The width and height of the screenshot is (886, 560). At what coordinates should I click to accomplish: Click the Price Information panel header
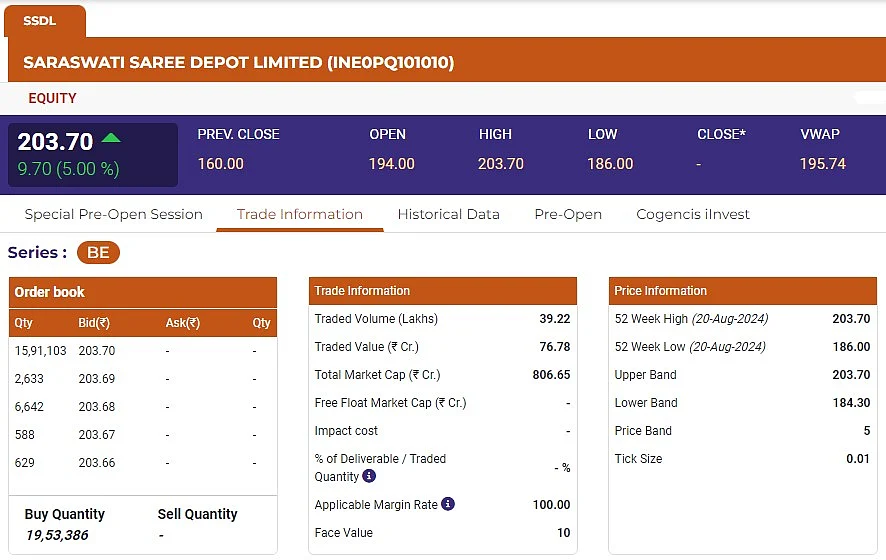(x=742, y=291)
